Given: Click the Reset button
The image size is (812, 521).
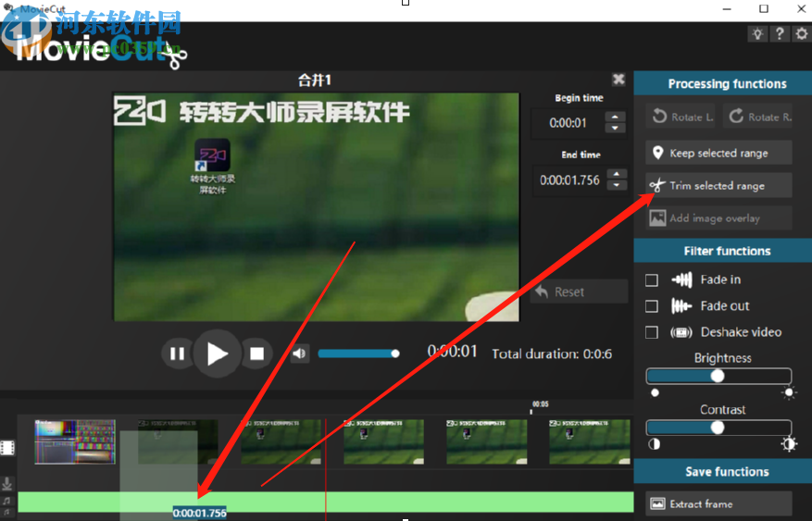Looking at the screenshot, I should (x=579, y=292).
